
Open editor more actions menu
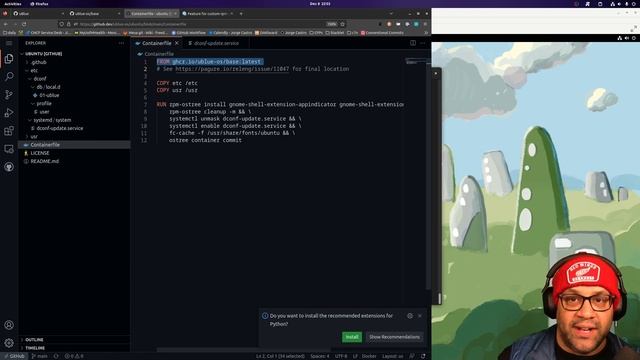click(422, 43)
